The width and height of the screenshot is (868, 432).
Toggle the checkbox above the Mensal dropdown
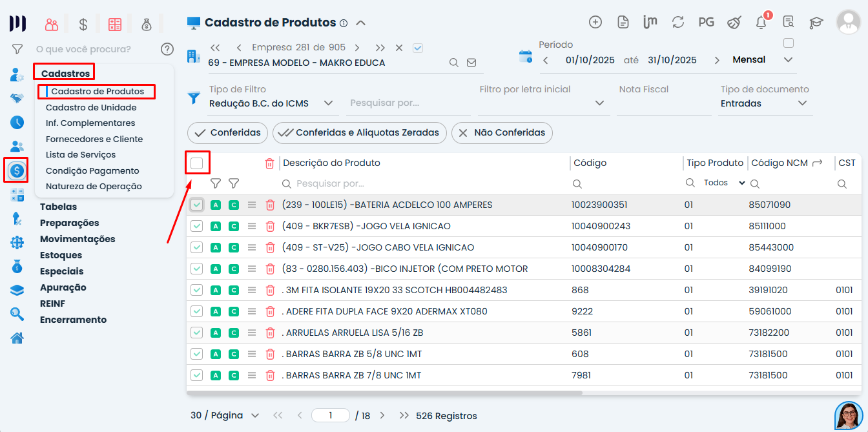pos(788,43)
